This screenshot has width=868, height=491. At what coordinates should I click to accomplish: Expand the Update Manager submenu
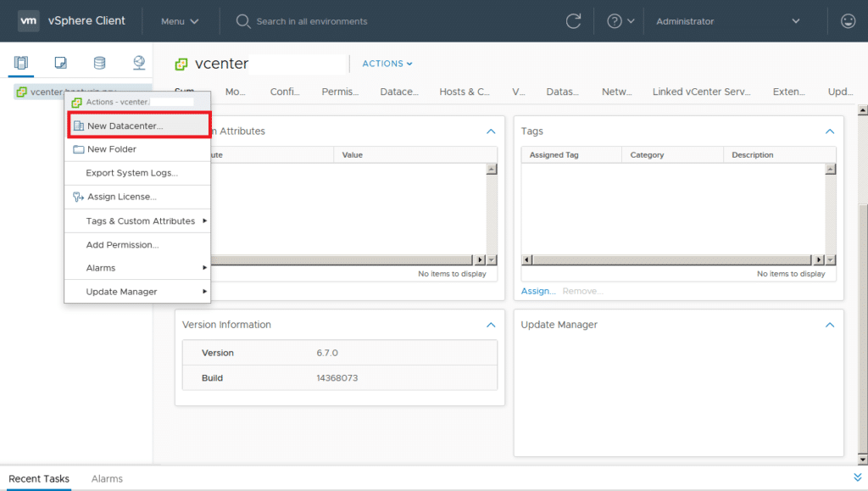137,292
